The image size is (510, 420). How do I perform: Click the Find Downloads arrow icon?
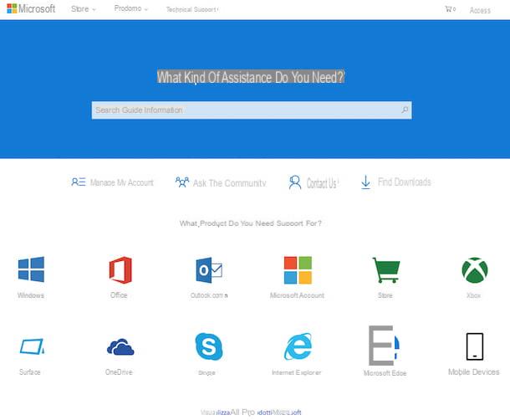tap(365, 182)
